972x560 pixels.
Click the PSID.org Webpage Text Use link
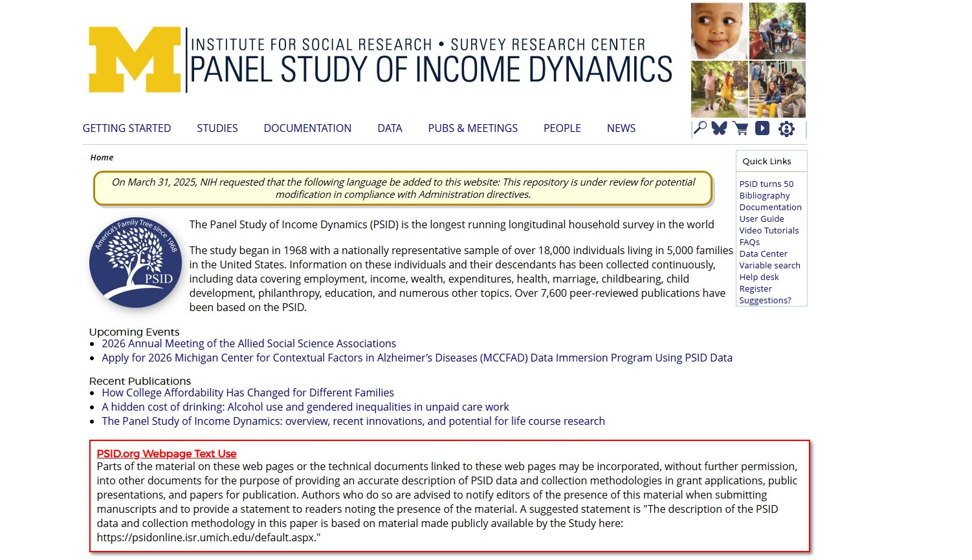point(166,453)
